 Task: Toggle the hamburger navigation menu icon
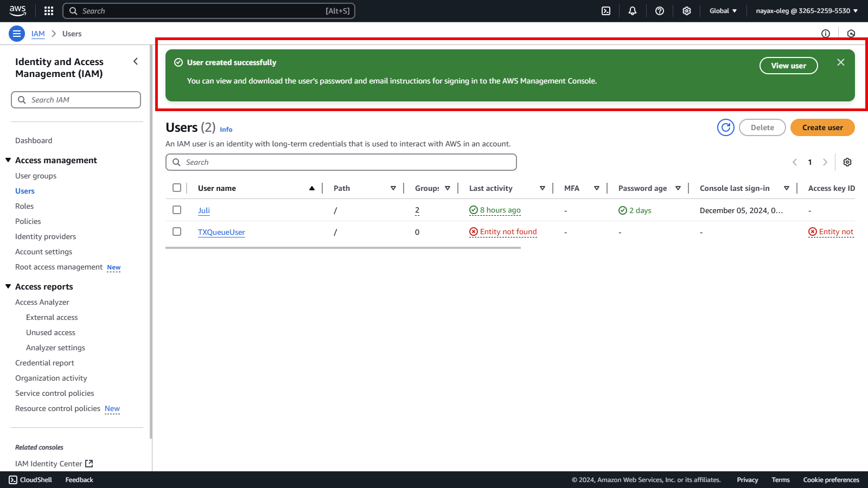[x=17, y=34]
